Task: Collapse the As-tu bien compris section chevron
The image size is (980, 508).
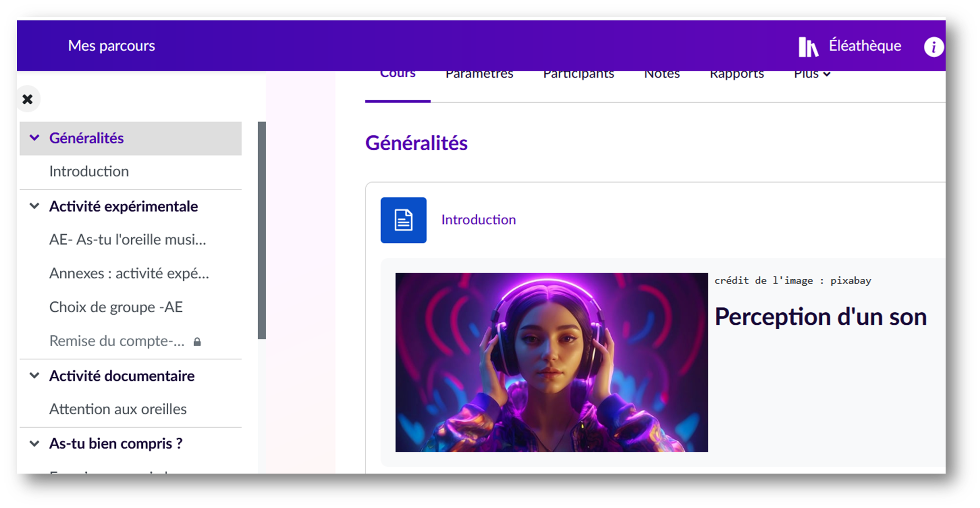Action: 34,443
